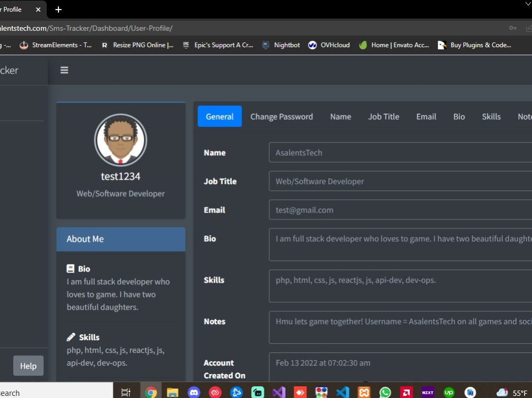This screenshot has height=398, width=532.
Task: Open Google Chrome from taskbar
Action: [x=151, y=393]
